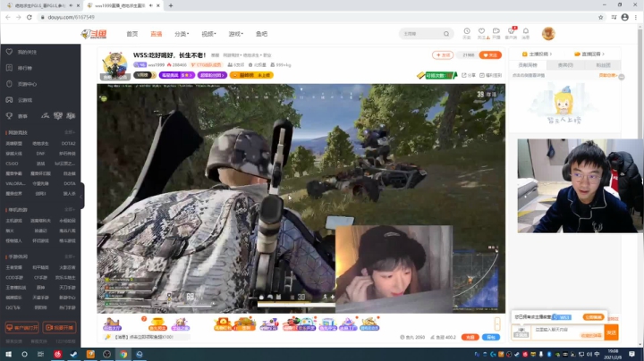The height and width of the screenshot is (361, 644).
Task: Open CS:GO category in sidebar
Action: (x=12, y=164)
